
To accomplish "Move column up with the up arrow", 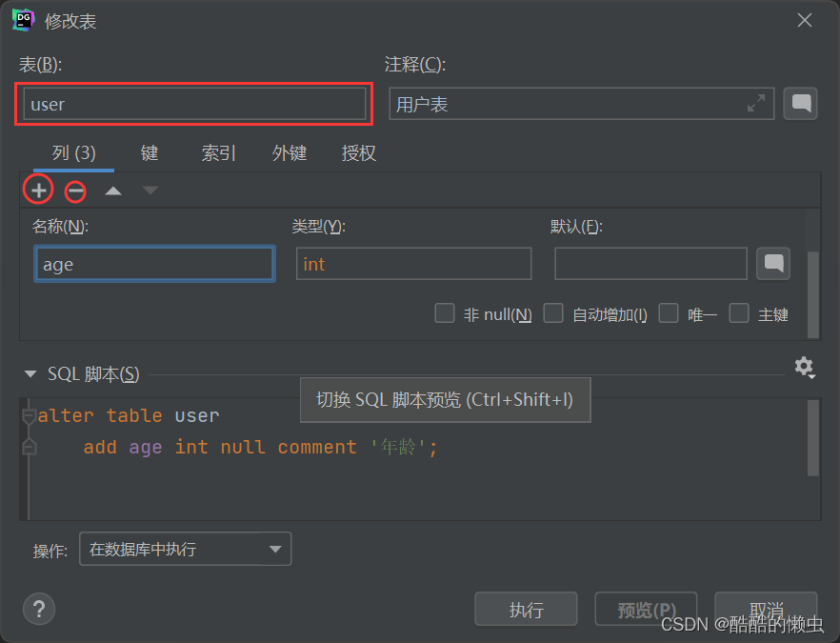I will [113, 191].
